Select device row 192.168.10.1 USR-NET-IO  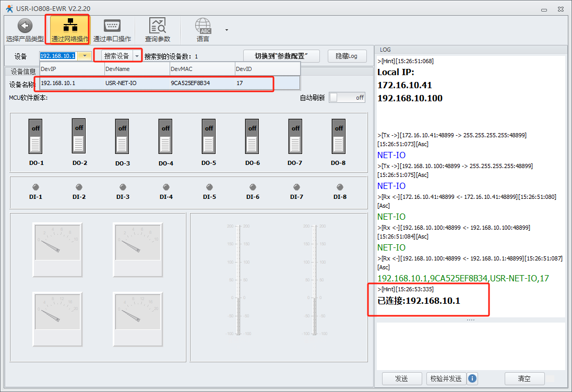(x=157, y=83)
